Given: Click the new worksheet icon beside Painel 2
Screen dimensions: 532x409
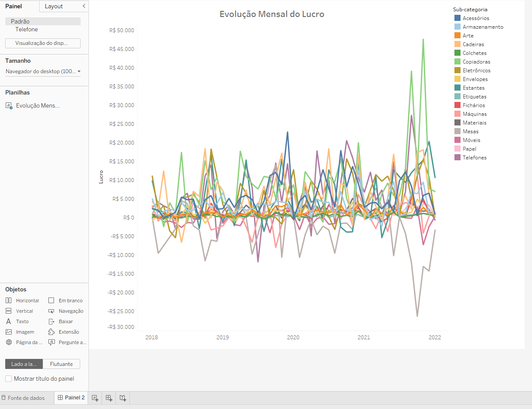Looking at the screenshot, I should click(x=95, y=398).
